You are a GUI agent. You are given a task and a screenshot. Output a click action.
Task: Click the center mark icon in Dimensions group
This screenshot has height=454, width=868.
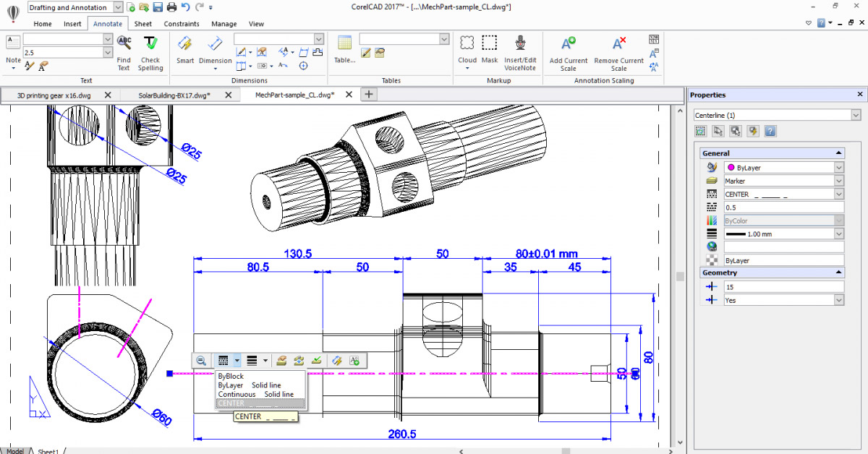[304, 66]
